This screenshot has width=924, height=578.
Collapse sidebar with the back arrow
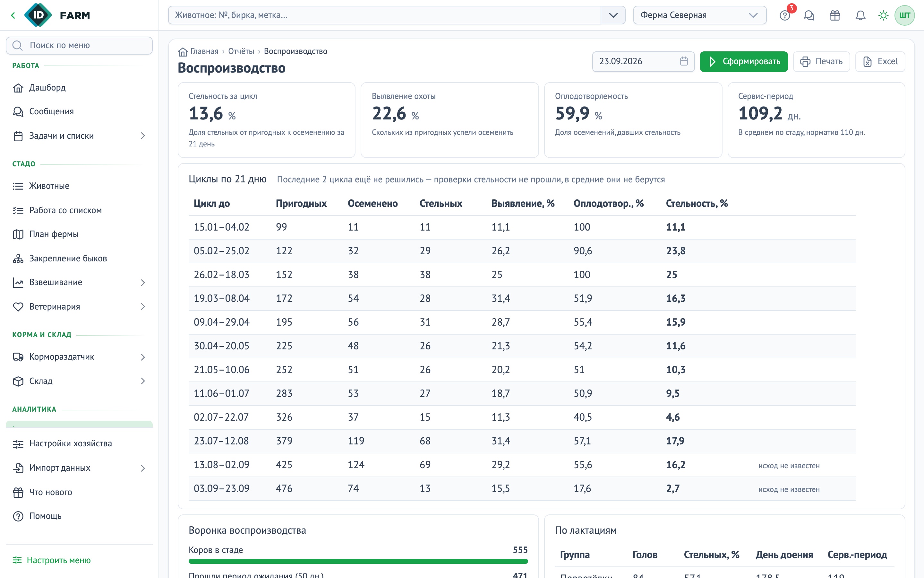[13, 15]
